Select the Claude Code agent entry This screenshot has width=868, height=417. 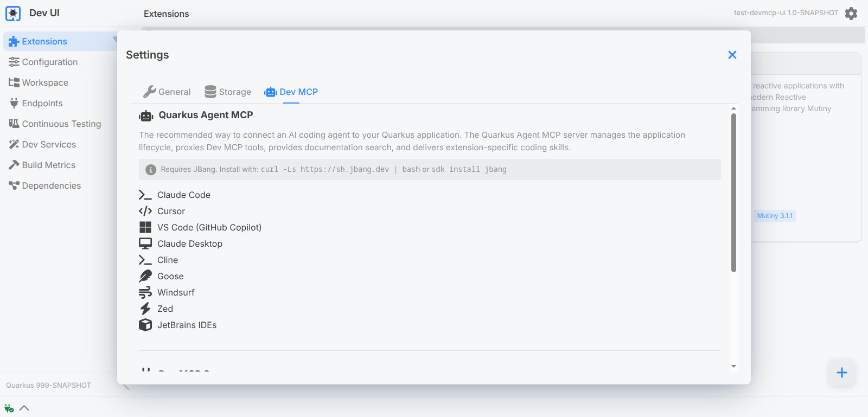pyautogui.click(x=175, y=195)
